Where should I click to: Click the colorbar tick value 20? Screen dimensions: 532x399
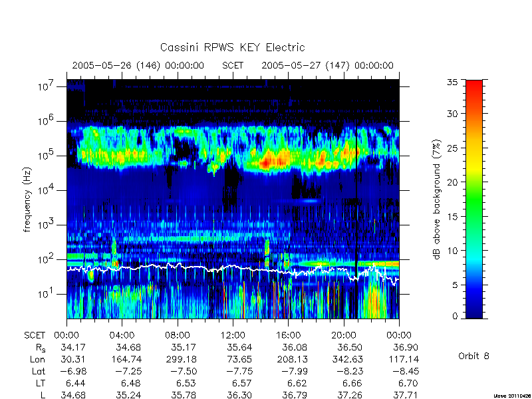pos(453,182)
